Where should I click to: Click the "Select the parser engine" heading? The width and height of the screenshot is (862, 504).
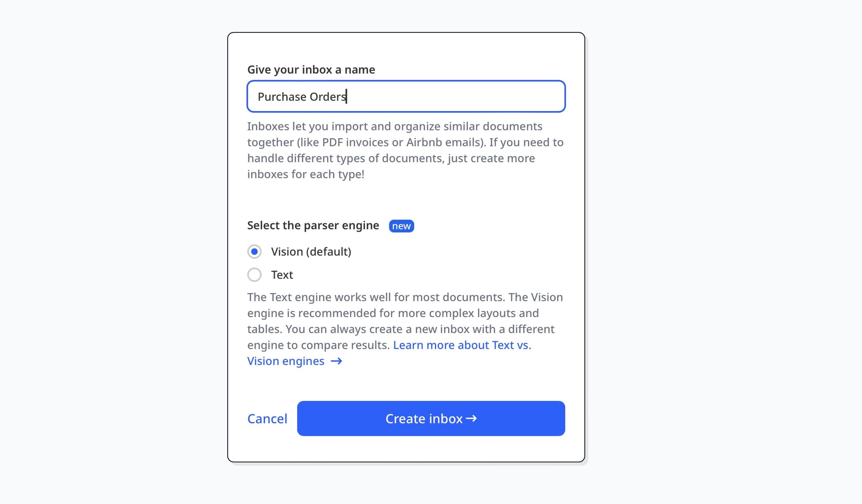[x=313, y=225]
